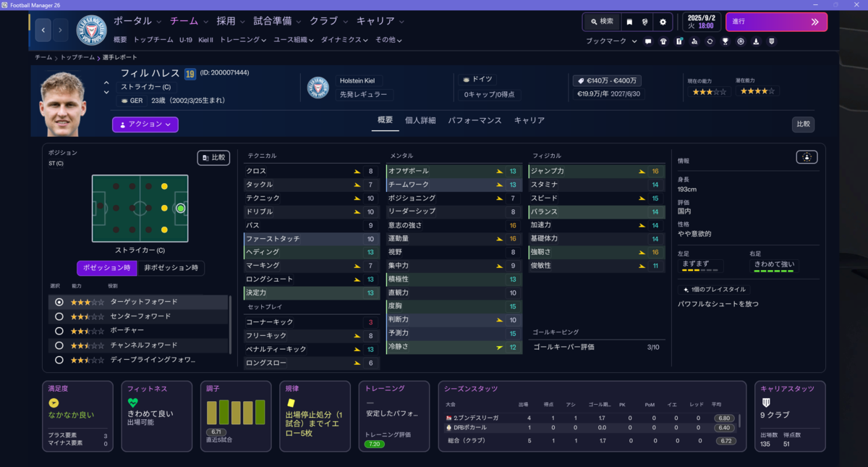868x467 pixels.
Task: Click the back navigation arrow
Action: 43,30
